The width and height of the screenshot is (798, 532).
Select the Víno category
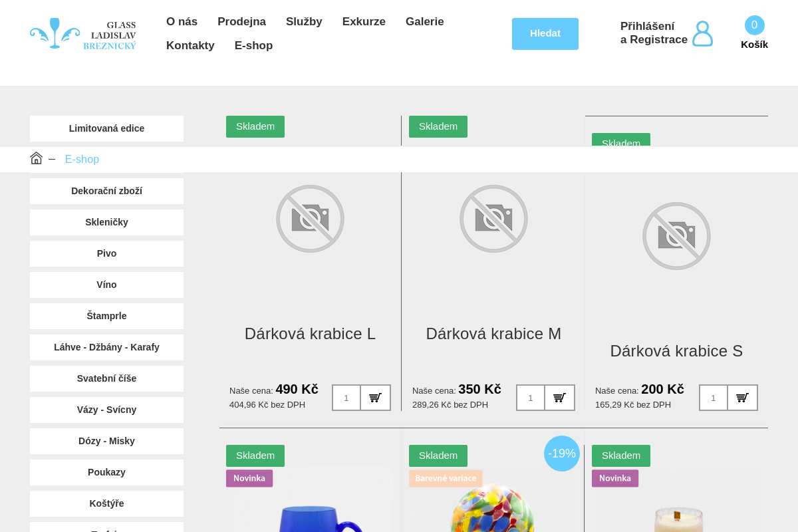pyautogui.click(x=106, y=285)
